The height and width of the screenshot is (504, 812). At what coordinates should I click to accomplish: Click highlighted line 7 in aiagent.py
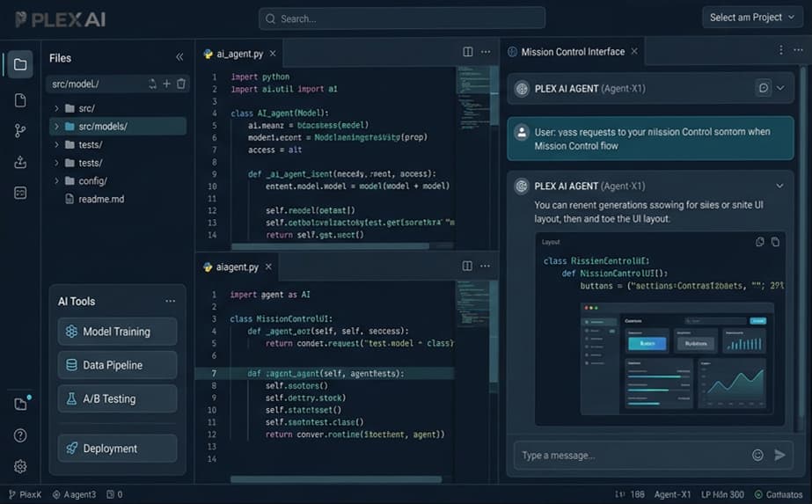coord(325,374)
